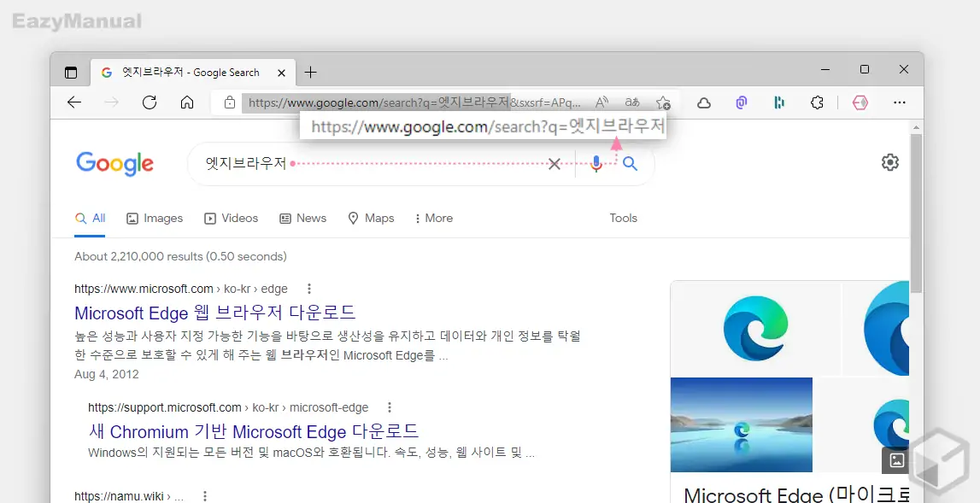Reload the page with refresh icon
The height and width of the screenshot is (503, 980).
(150, 102)
